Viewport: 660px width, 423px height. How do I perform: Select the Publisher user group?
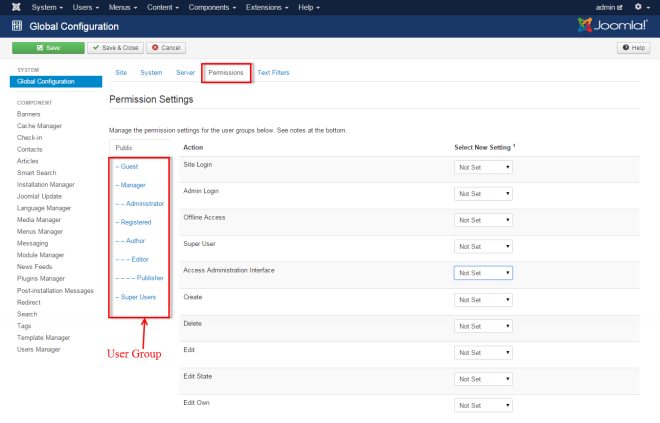(x=139, y=278)
